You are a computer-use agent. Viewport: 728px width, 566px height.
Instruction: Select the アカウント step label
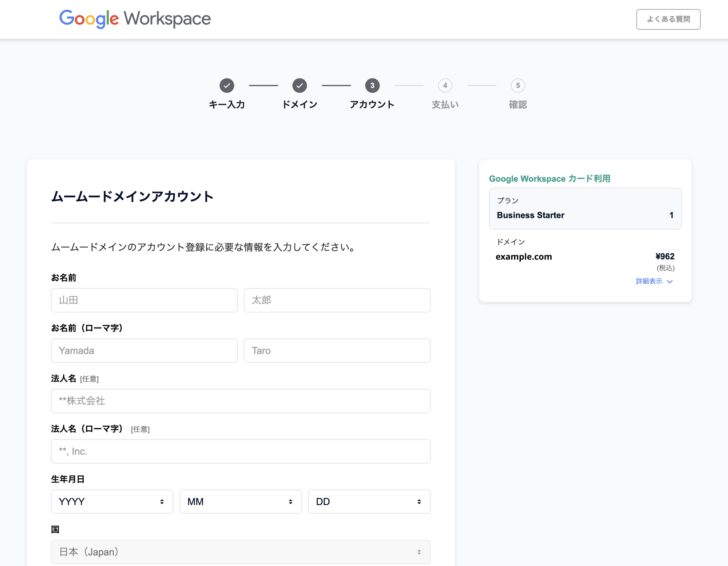coord(372,104)
